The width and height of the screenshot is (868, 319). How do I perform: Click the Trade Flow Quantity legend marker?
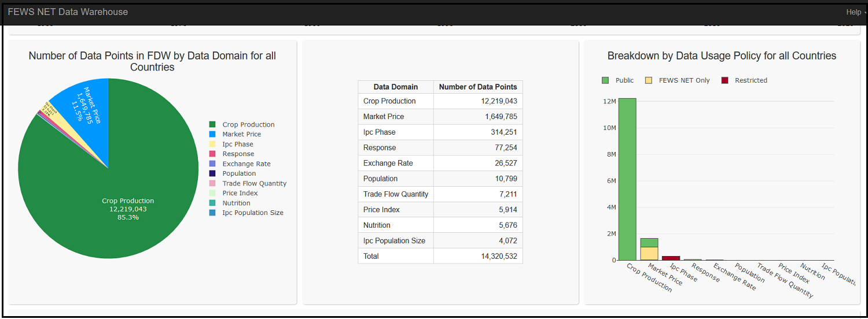(x=212, y=184)
